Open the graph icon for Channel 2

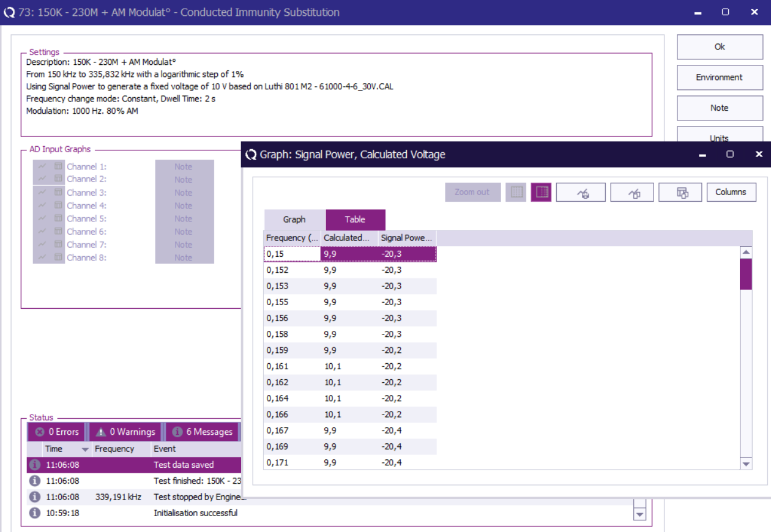pos(42,179)
